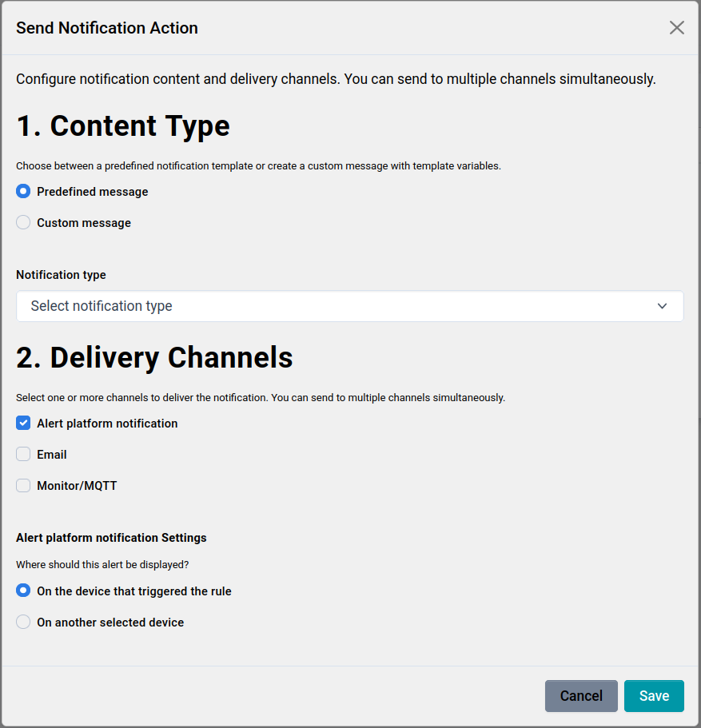Choose 'On another selected device' option
Image resolution: width=701 pixels, height=728 pixels.
coord(24,623)
